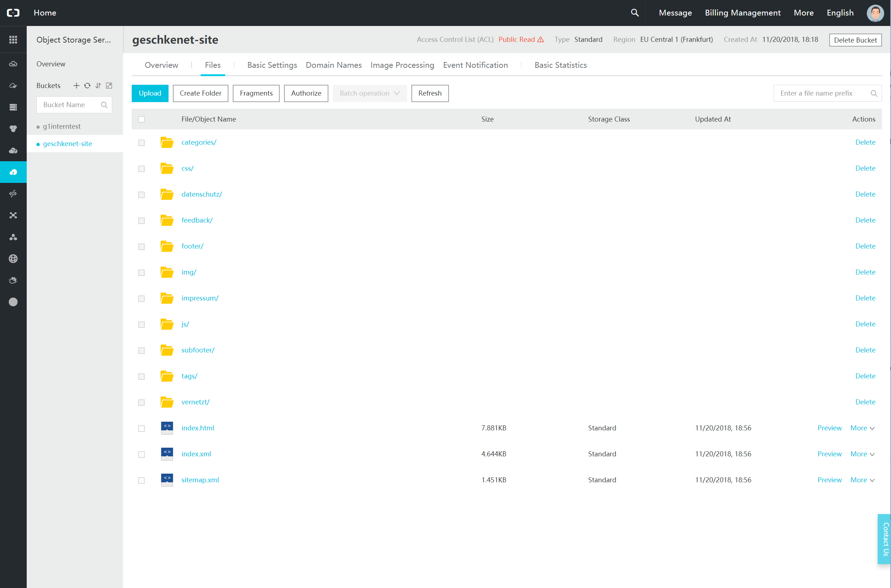This screenshot has height=588, width=891.
Task: Check the index.html file checkbox
Action: tap(141, 428)
